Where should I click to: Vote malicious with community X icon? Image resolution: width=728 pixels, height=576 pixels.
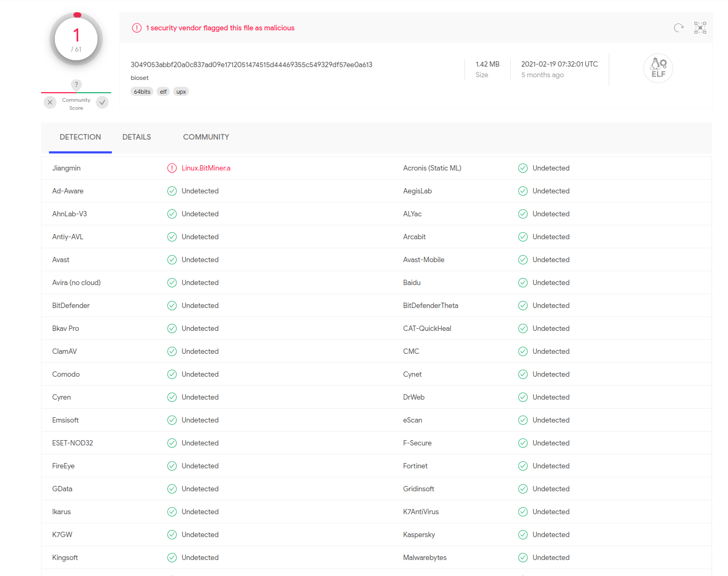click(50, 102)
